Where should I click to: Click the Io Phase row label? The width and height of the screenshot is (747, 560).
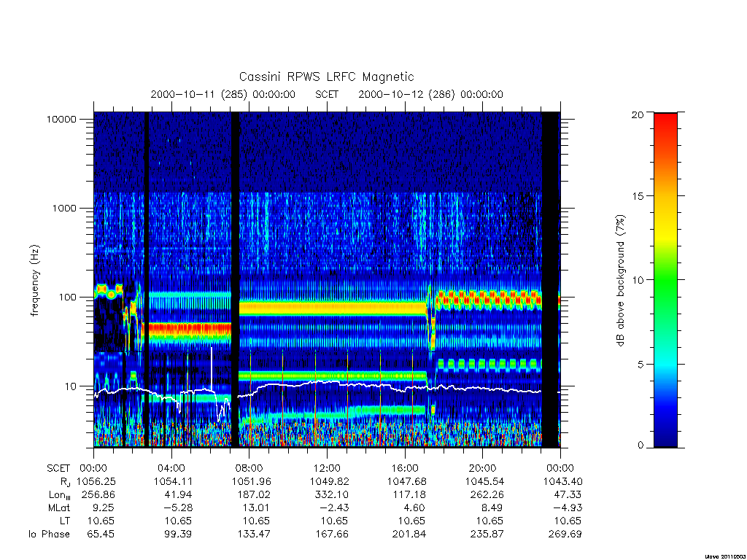pos(49,534)
